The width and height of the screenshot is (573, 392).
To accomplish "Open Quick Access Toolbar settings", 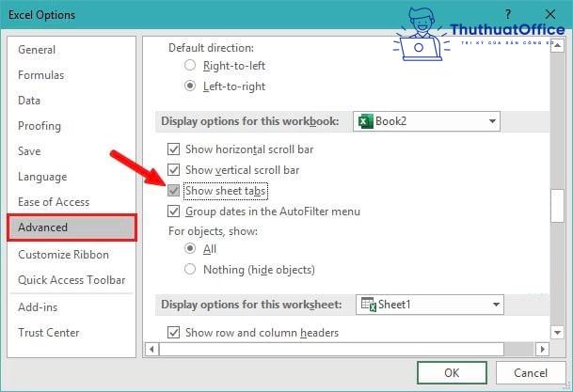I will click(x=72, y=280).
